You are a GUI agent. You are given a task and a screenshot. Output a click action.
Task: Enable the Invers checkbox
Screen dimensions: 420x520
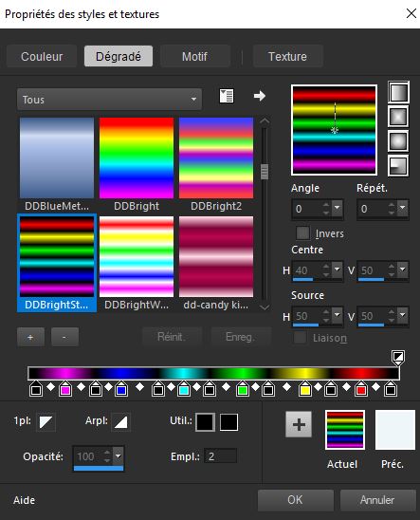tap(302, 232)
